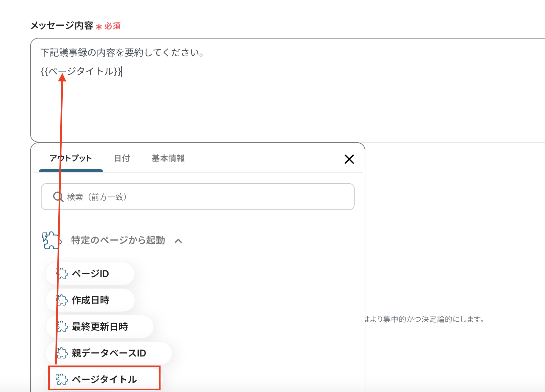This screenshot has height=392, width=545.
Task: Click the puzzle icon next to 特定のページから起動
Action: coord(51,240)
